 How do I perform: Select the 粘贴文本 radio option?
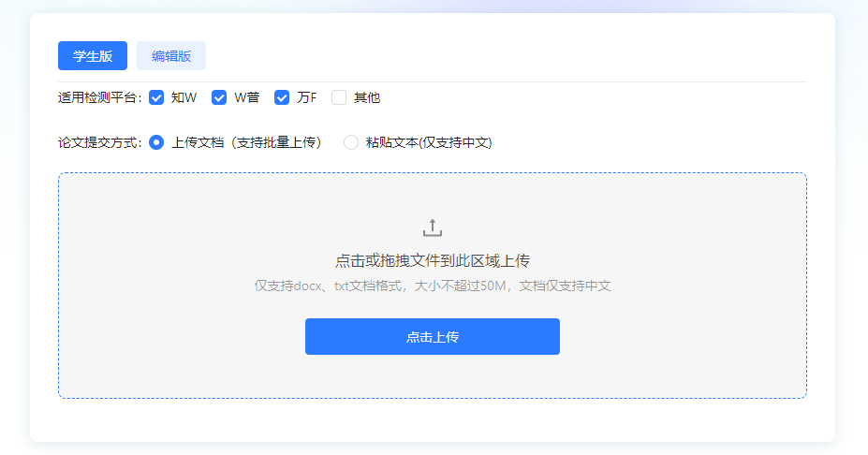[x=351, y=143]
